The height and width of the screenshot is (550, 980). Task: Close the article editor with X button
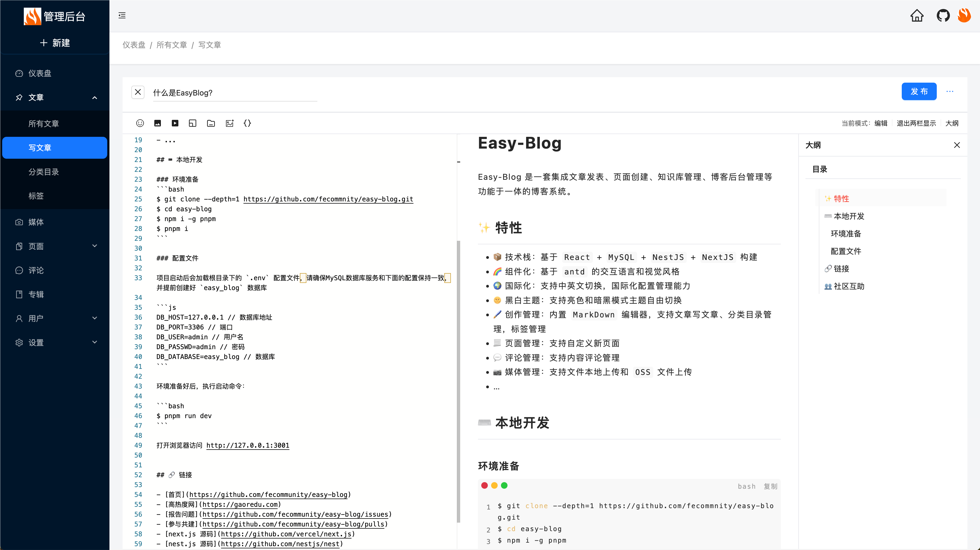(138, 92)
